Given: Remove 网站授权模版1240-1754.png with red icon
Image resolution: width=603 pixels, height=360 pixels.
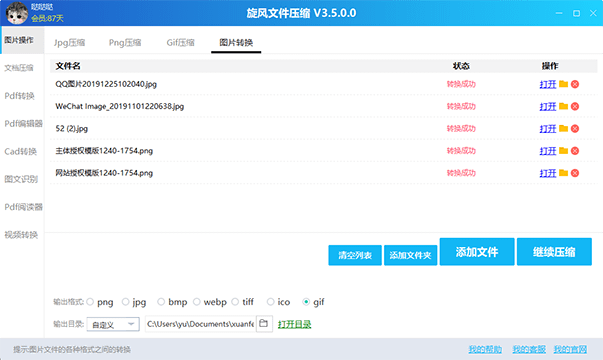Looking at the screenshot, I should (575, 173).
